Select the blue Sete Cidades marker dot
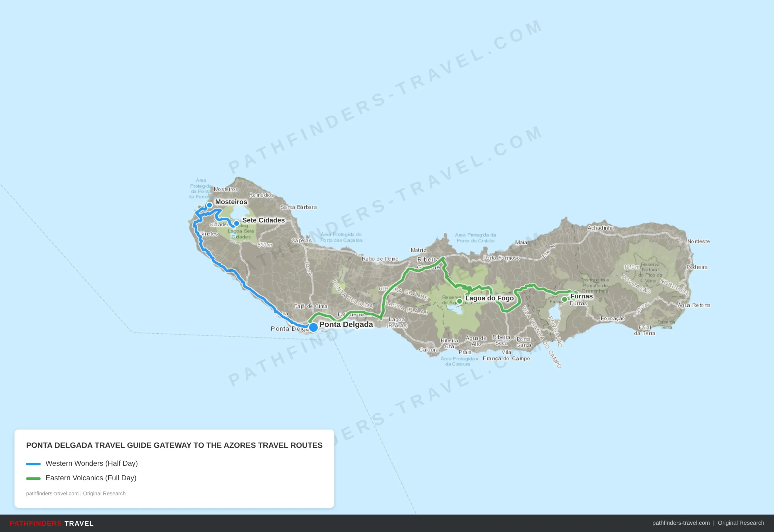This screenshot has height=532, width=774. point(236,223)
